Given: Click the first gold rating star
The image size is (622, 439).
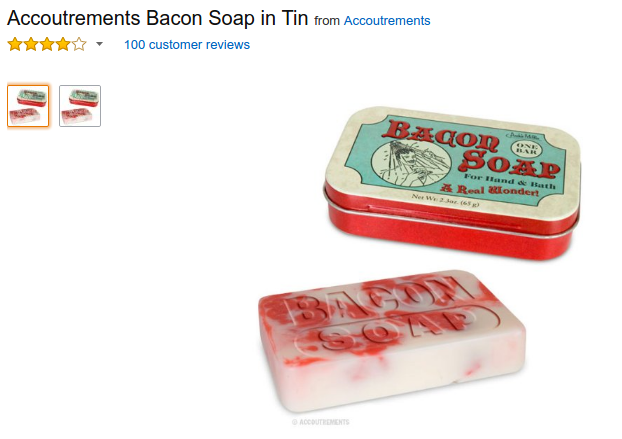Looking at the screenshot, I should [x=15, y=44].
